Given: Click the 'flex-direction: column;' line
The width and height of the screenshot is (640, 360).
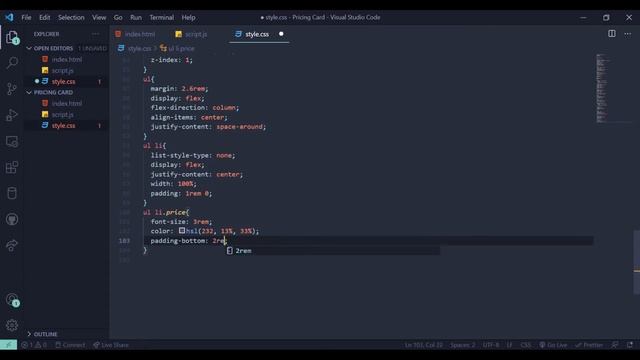Looking at the screenshot, I should tap(195, 108).
